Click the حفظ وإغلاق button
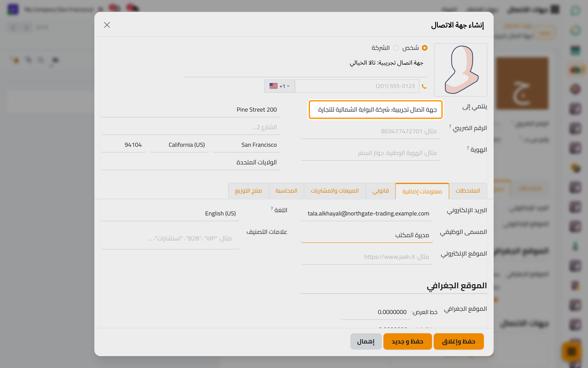 pyautogui.click(x=458, y=341)
